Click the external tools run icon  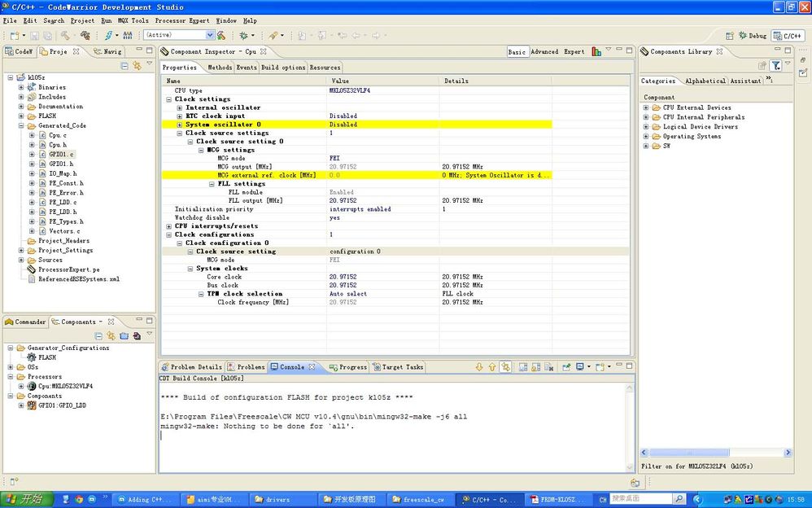click(x=273, y=35)
